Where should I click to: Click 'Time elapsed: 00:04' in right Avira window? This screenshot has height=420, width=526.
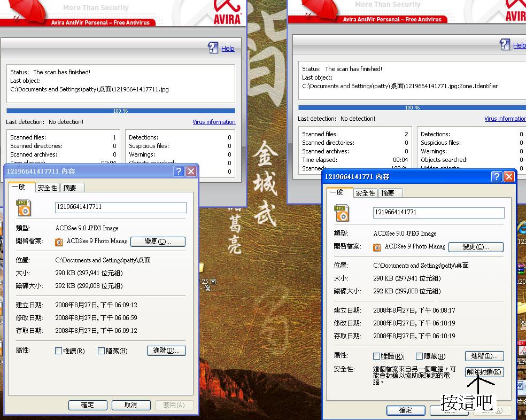pos(355,160)
